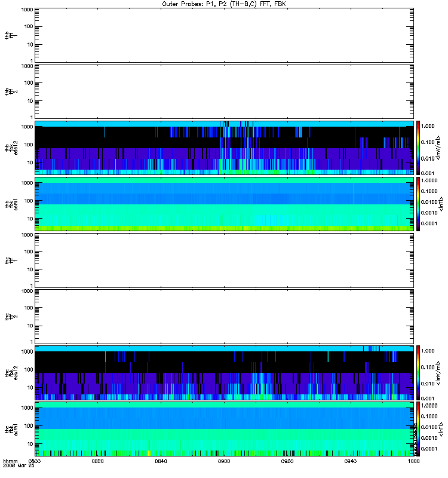Screen dimensions: 448x478
Task: Click the 0840 time axis label
Action: tap(161, 461)
